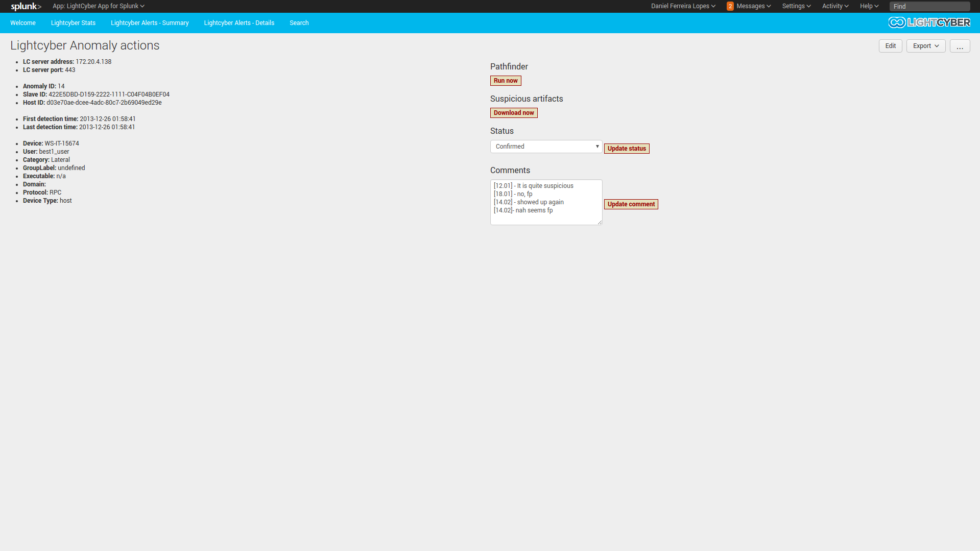980x551 pixels.
Task: Expand the Daniel Ferreira Lopes user menu
Action: click(683, 6)
